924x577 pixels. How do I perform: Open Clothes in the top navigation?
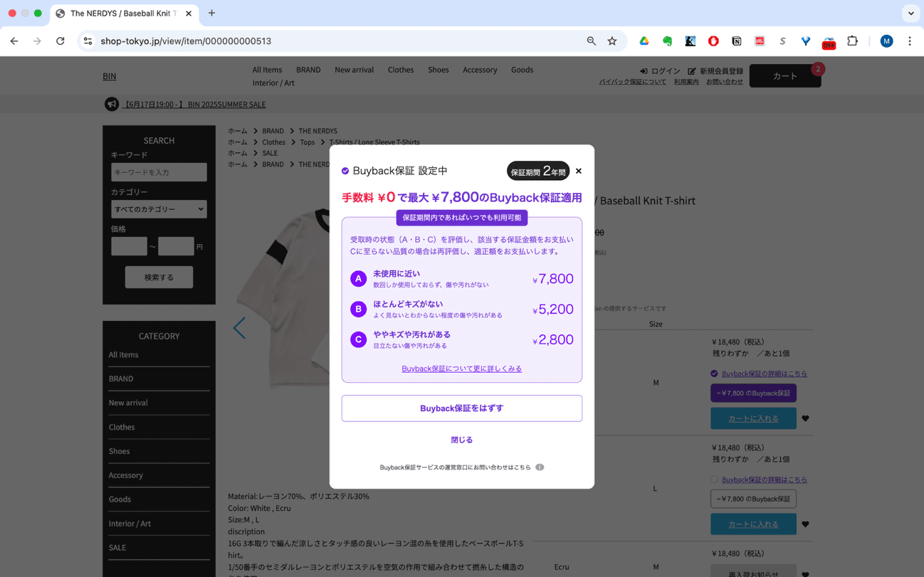click(x=401, y=70)
